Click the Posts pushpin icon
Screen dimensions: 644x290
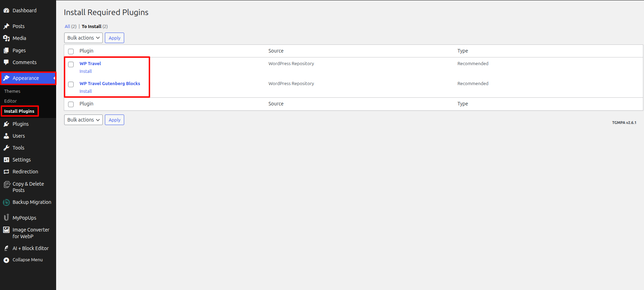click(6, 26)
